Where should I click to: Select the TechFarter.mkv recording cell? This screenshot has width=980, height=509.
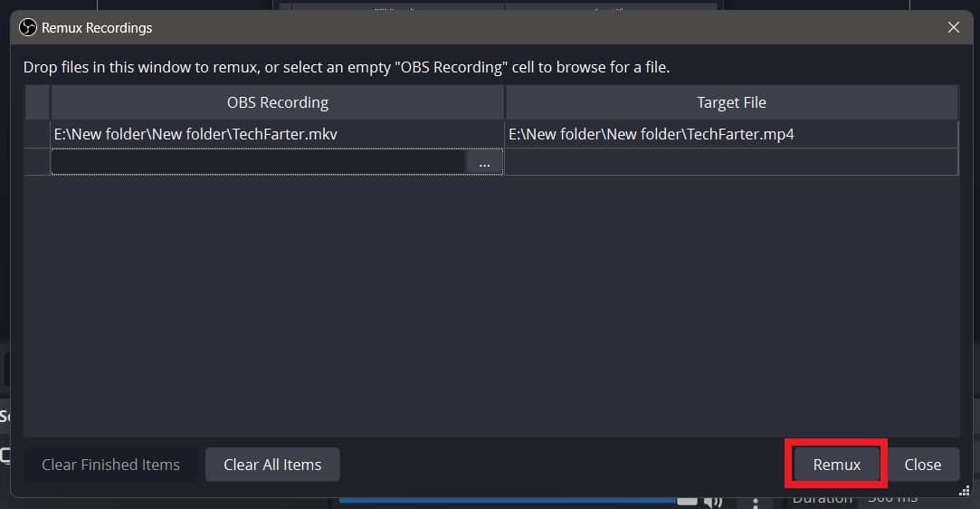pos(277,134)
